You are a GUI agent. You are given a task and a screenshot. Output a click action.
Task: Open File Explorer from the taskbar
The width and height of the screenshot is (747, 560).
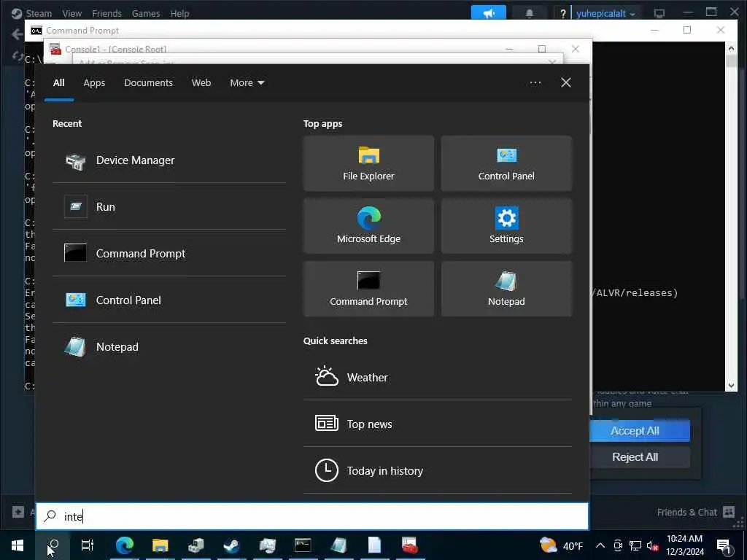tap(160, 545)
